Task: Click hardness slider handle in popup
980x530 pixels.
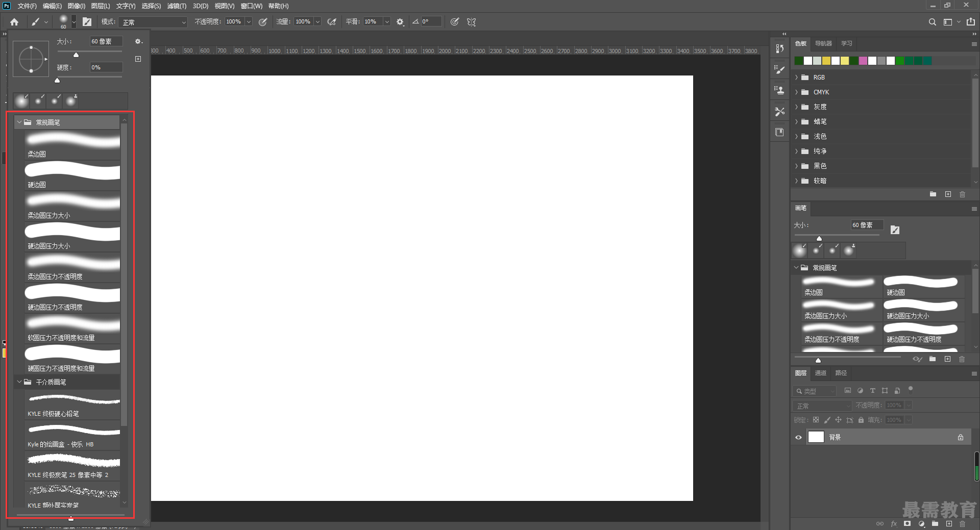Action: click(x=57, y=81)
